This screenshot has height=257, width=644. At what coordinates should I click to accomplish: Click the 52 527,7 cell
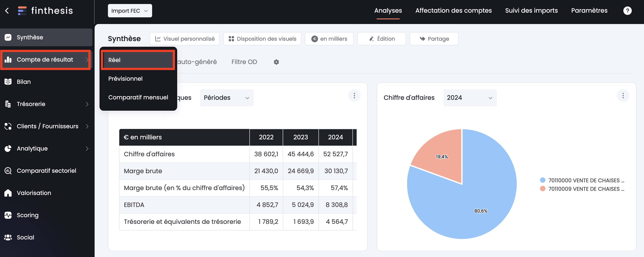(x=336, y=154)
